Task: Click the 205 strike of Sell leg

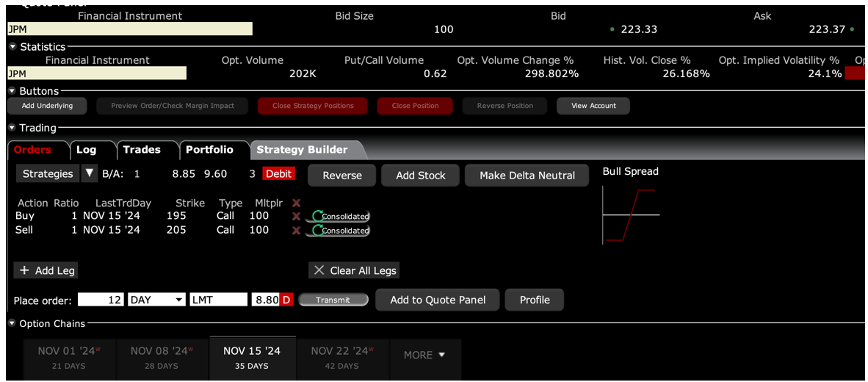Action: tap(176, 231)
